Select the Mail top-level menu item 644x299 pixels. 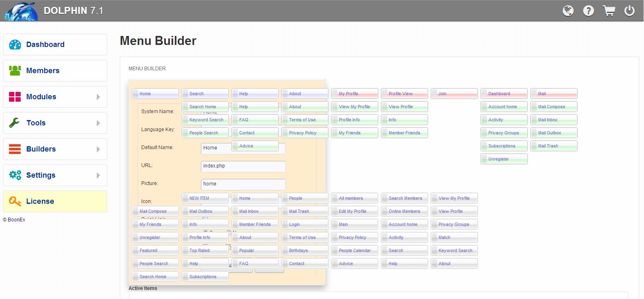(x=554, y=94)
